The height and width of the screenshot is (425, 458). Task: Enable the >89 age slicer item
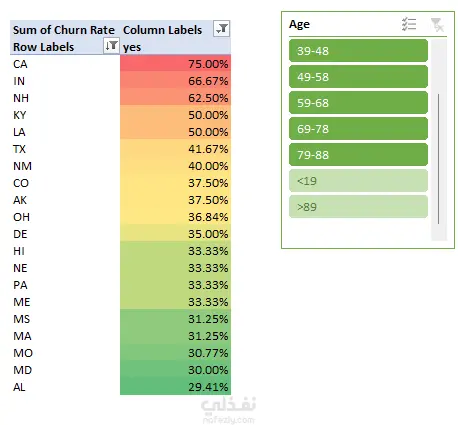358,207
